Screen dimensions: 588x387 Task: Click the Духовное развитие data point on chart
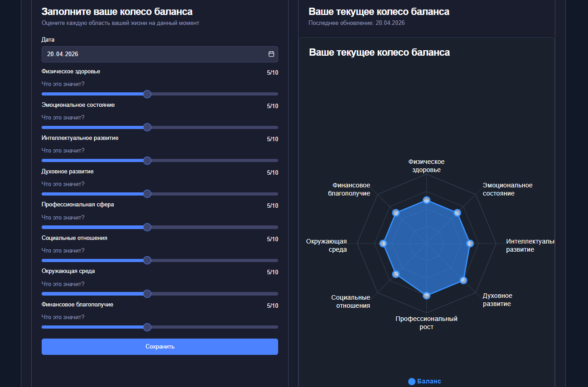463,280
